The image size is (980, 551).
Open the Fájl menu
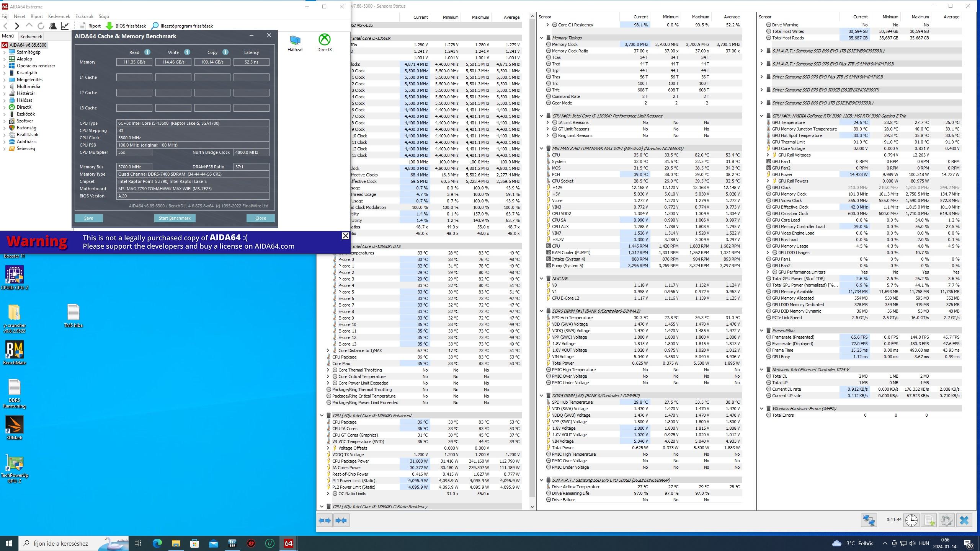point(5,16)
